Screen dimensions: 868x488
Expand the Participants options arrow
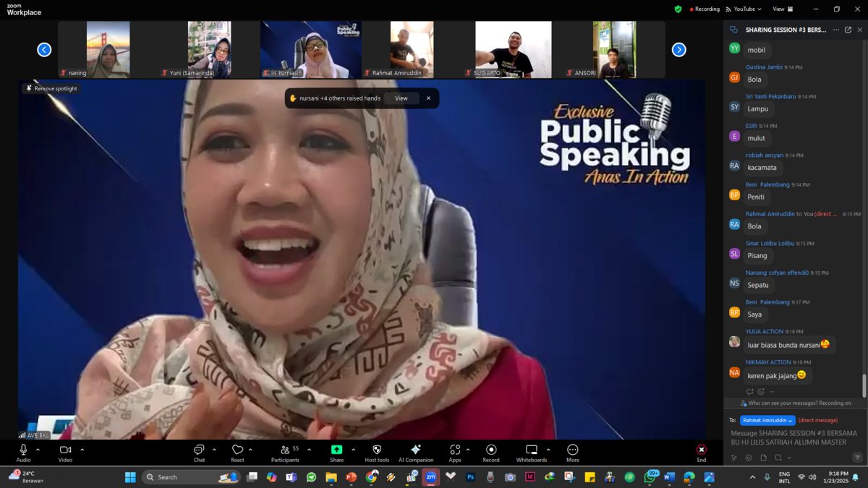pos(309,450)
